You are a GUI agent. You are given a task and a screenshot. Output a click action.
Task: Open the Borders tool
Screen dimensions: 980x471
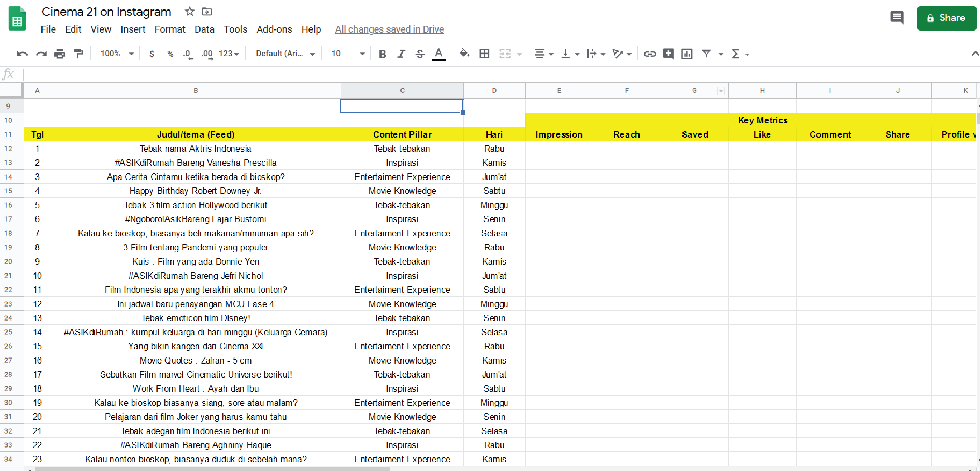tap(484, 54)
